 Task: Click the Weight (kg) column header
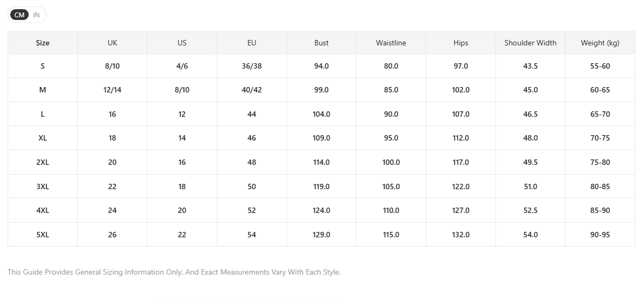point(600,43)
